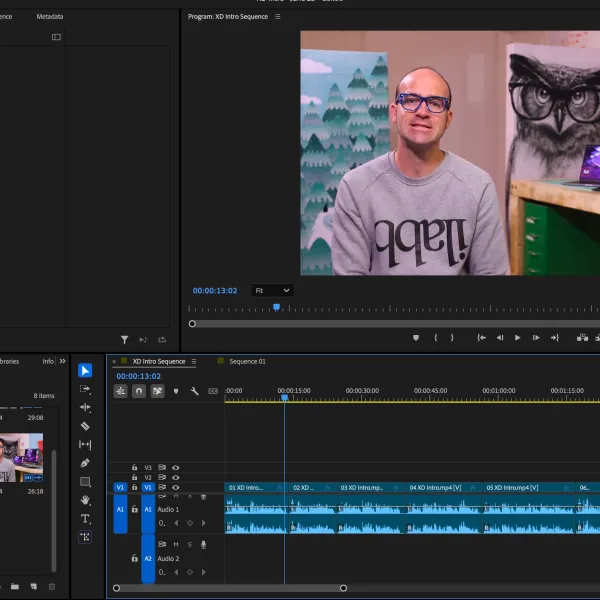Toggle the V3 track lock
Screen dimensions: 600x600
tap(134, 467)
